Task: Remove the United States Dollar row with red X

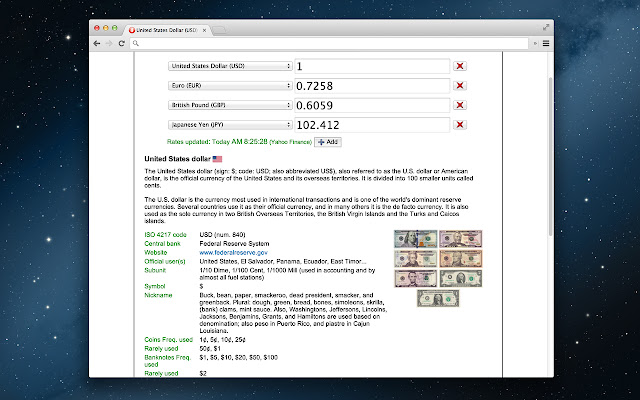Action: click(x=460, y=66)
